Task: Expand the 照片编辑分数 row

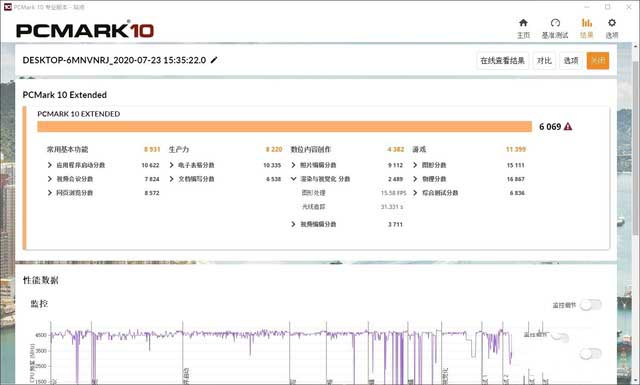Action: tap(293, 165)
